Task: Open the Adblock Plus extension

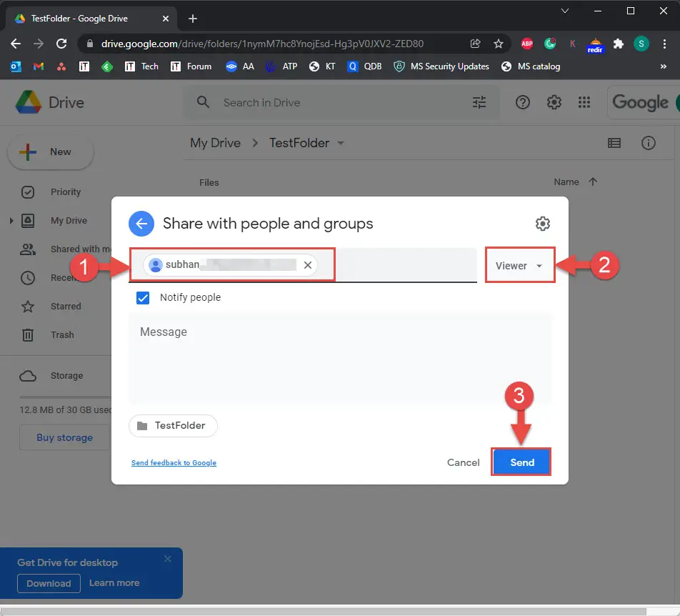Action: point(527,44)
